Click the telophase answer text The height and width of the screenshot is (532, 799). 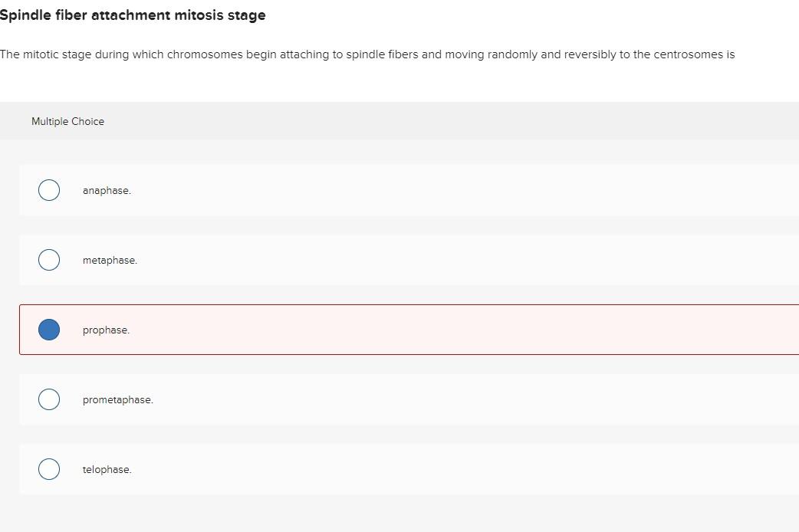pyautogui.click(x=107, y=469)
